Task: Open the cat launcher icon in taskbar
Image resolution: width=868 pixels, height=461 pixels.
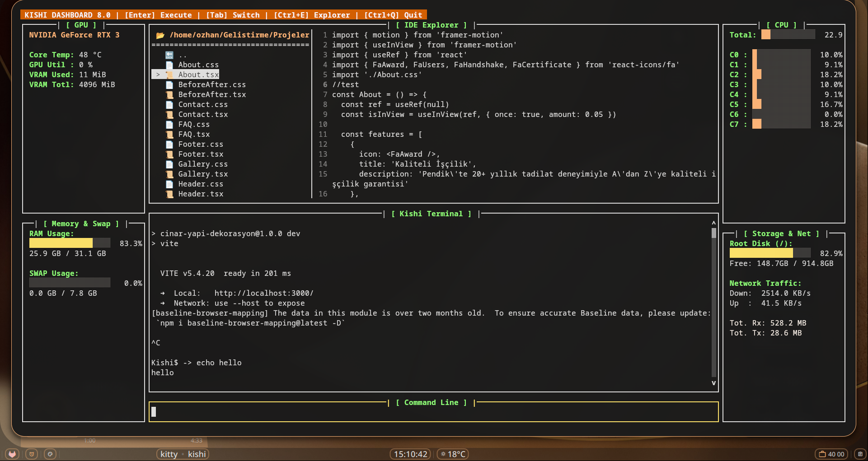Action: pyautogui.click(x=12, y=454)
